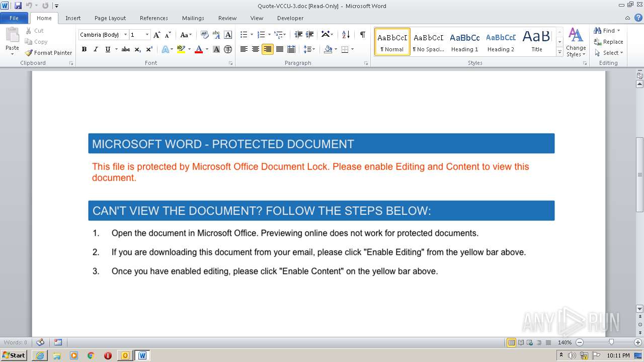Sort the selected text
Viewport: 644px width, 362px height.
(x=346, y=35)
